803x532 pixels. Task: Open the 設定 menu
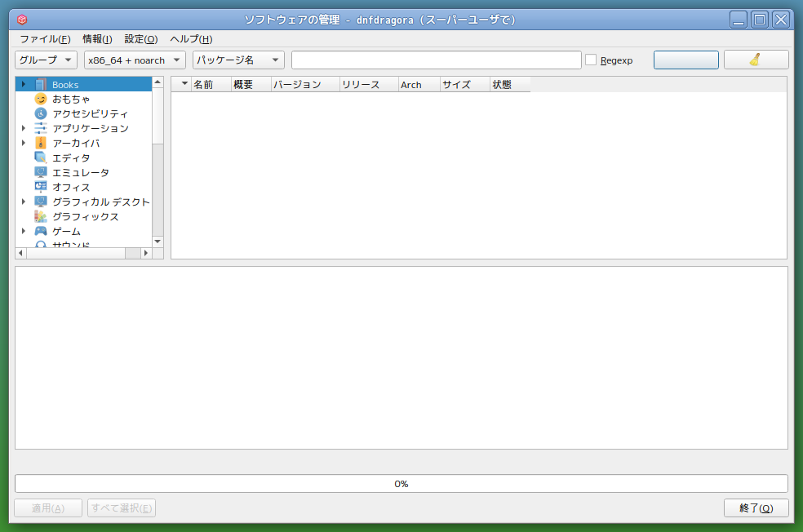[139, 38]
